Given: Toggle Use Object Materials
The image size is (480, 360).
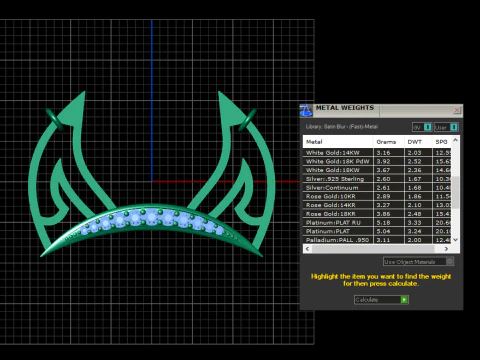Looking at the screenshot, I should click(418, 262).
